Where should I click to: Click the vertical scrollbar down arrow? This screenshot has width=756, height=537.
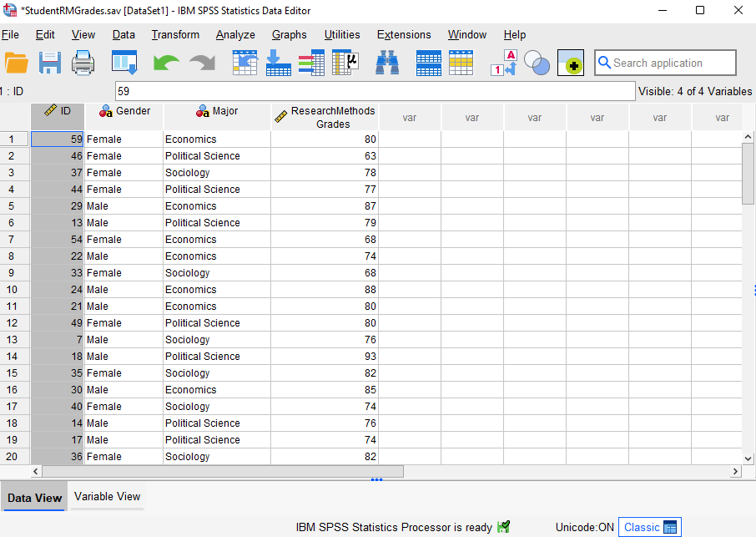[x=748, y=457]
